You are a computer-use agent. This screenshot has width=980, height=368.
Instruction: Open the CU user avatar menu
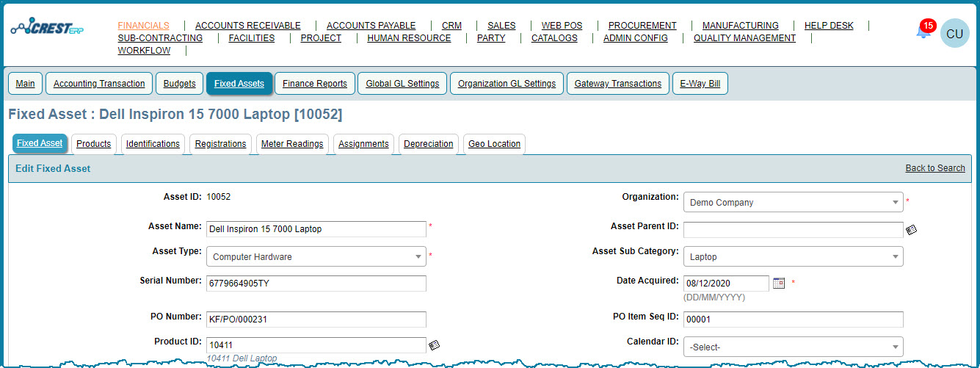coord(954,34)
